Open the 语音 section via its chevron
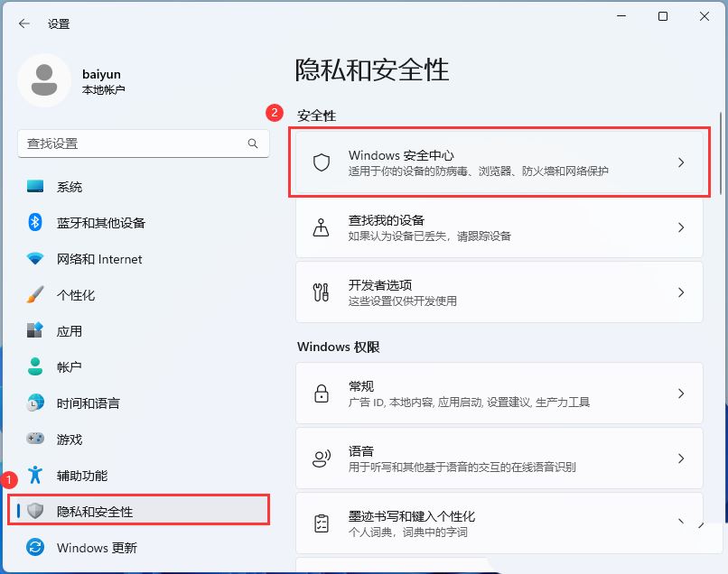Screen dimensions: 728x574 pyautogui.click(x=682, y=458)
